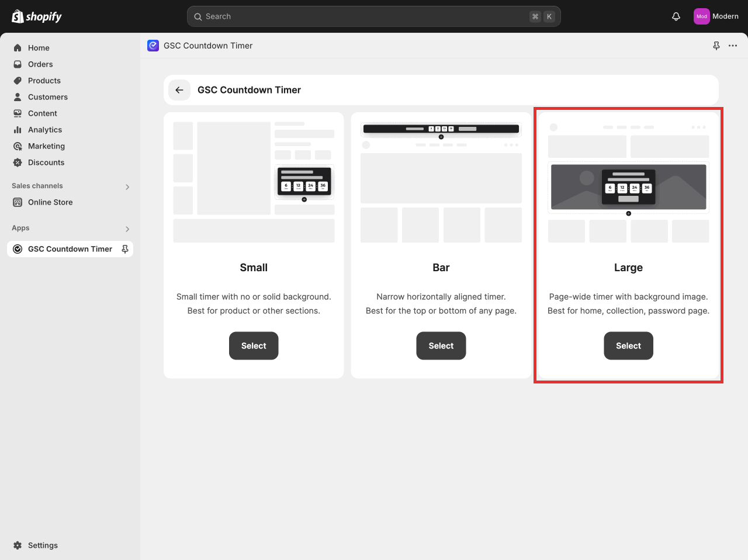Open the more actions menu on the app page
Image resolution: width=748 pixels, height=560 pixels.
[733, 46]
